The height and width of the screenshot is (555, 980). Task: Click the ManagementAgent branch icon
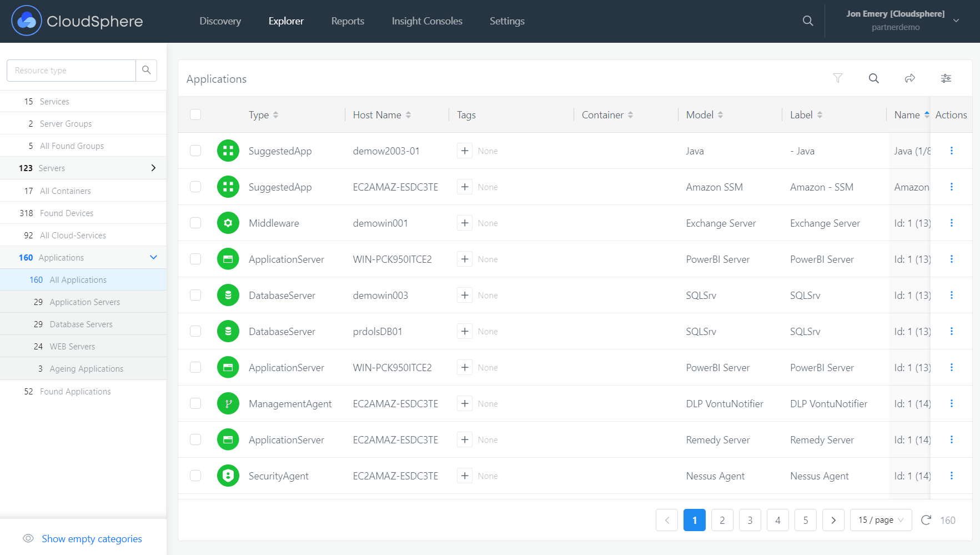click(x=228, y=403)
